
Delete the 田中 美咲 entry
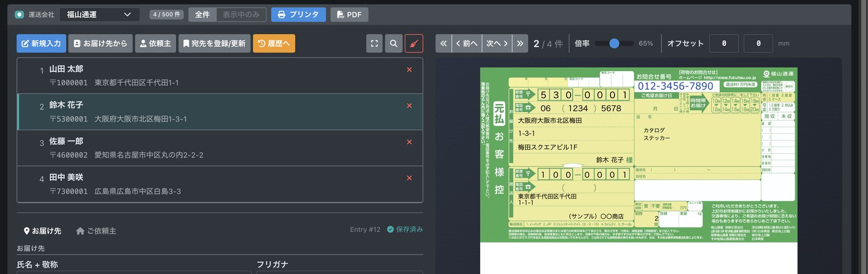tap(410, 178)
